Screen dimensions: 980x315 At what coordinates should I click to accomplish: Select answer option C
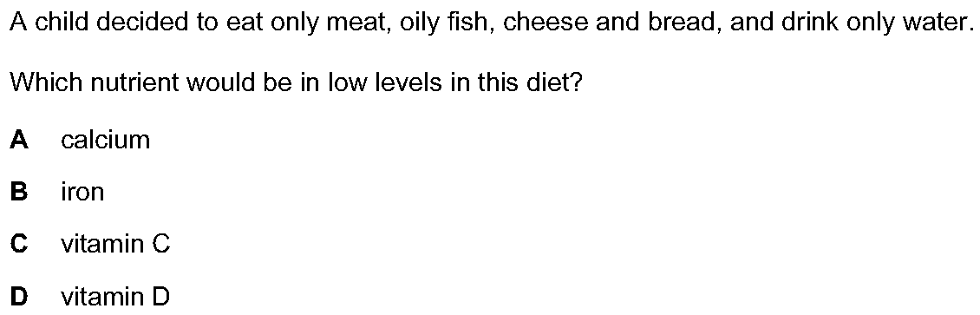(x=19, y=245)
